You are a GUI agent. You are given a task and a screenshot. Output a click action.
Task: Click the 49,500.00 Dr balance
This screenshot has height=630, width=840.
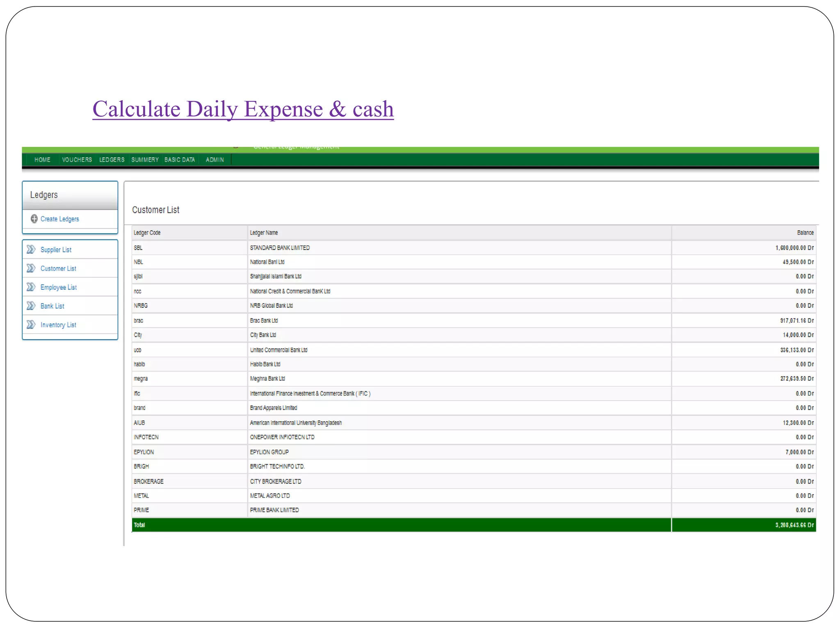(798, 262)
